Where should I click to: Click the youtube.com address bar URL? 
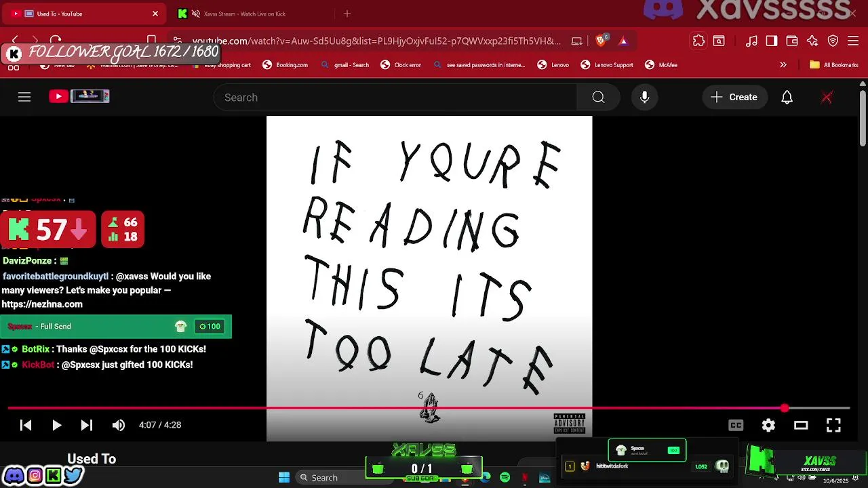tap(376, 41)
